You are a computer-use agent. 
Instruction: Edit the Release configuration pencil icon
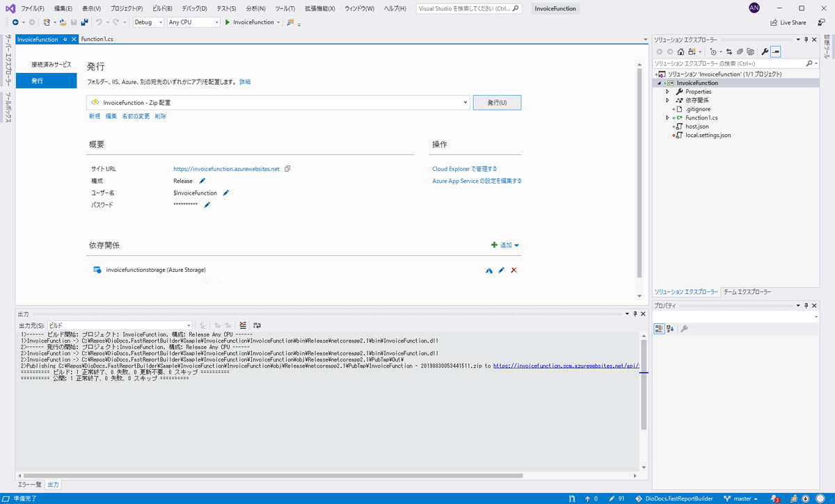[x=202, y=181]
